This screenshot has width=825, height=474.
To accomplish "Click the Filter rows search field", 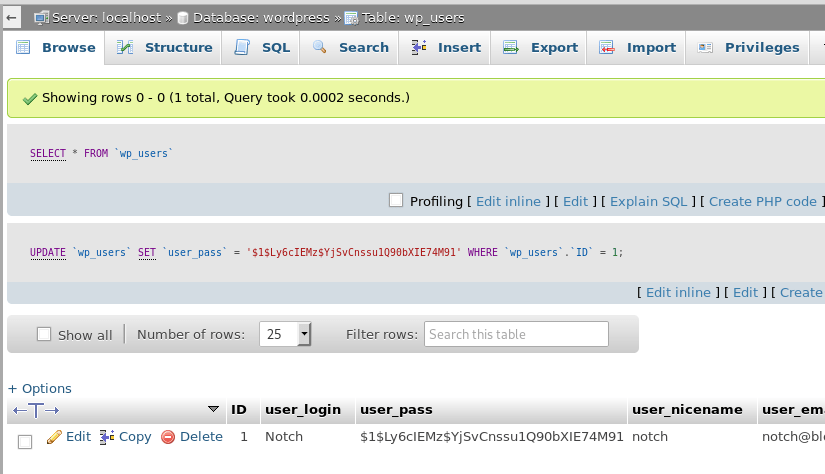I will point(516,334).
